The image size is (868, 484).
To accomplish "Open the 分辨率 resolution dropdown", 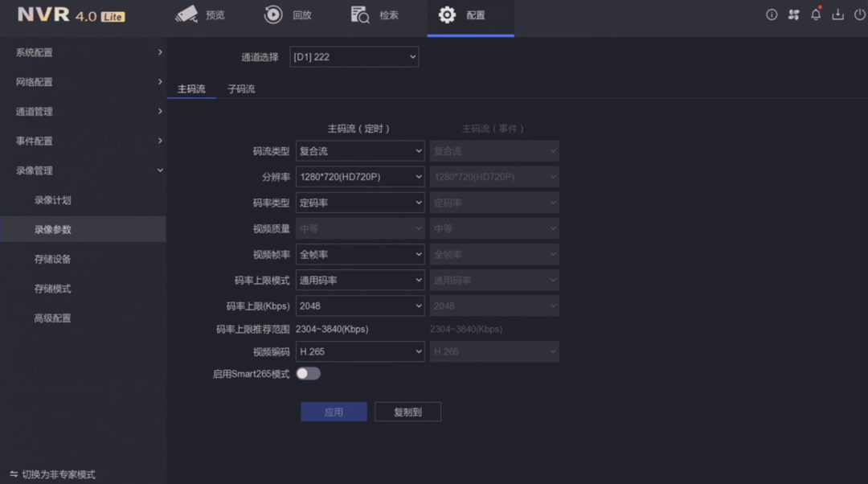I will [x=360, y=177].
